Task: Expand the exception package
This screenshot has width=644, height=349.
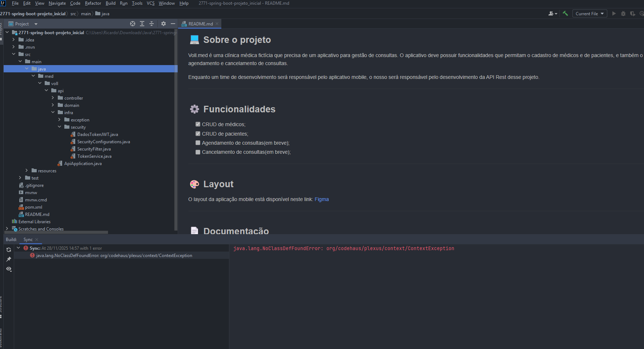Action: tap(59, 120)
